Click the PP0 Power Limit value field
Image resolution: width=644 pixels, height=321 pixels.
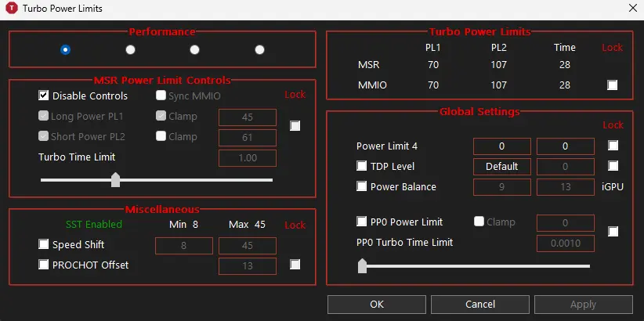coord(565,223)
